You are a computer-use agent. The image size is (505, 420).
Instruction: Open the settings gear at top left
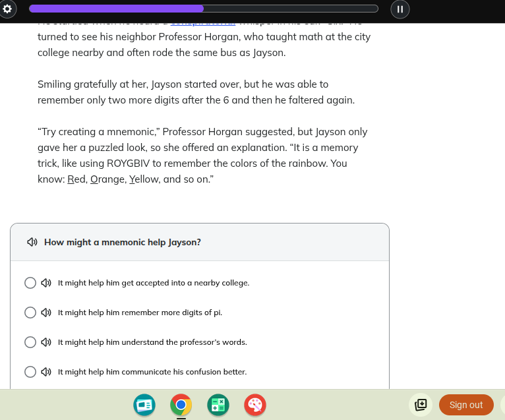8,9
